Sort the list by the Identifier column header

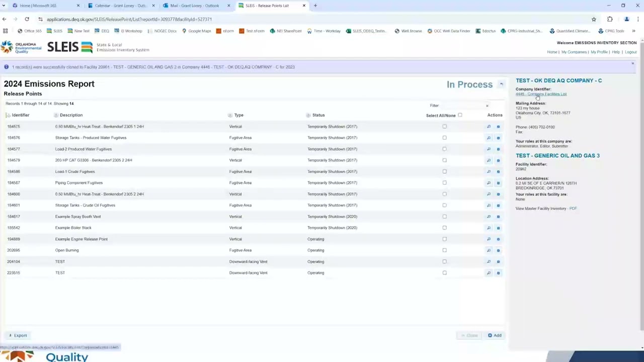coord(21,115)
